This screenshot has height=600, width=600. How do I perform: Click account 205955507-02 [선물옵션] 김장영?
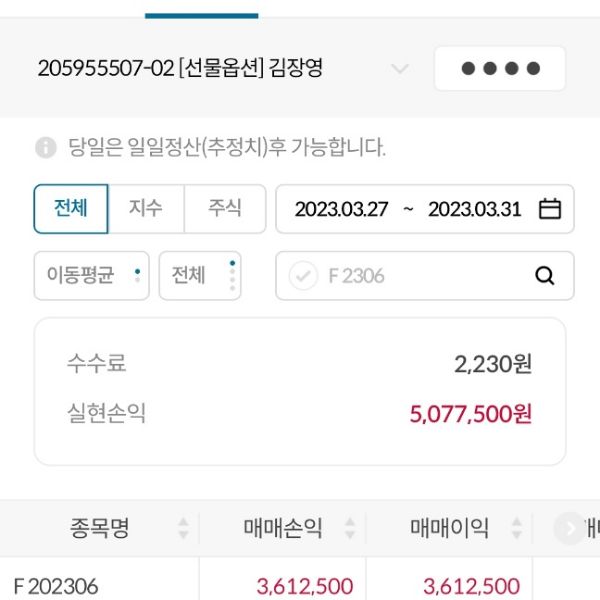(180, 69)
